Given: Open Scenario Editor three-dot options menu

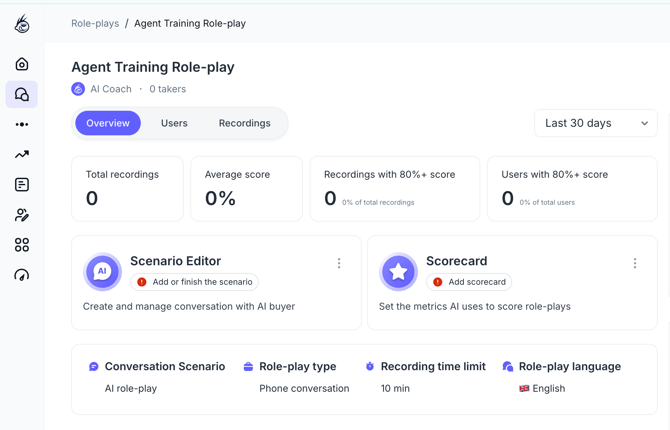Looking at the screenshot, I should click(x=339, y=264).
